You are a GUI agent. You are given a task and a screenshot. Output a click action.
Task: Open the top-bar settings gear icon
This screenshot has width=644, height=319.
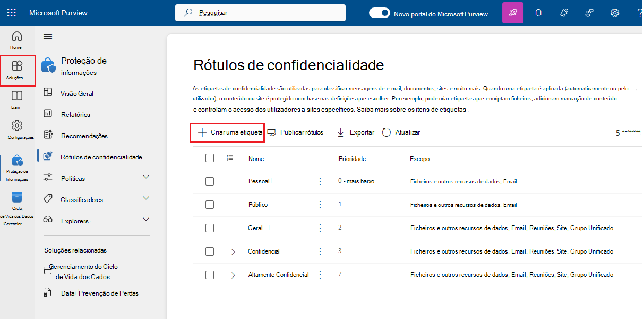click(x=615, y=13)
